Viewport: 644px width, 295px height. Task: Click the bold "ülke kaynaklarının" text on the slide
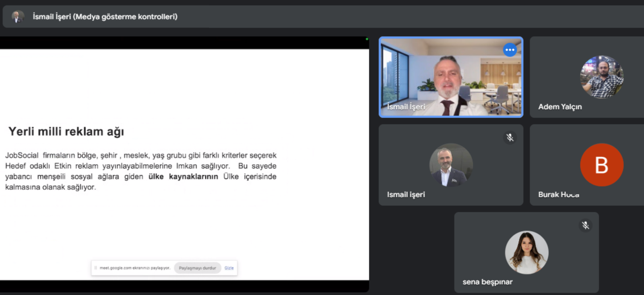tap(183, 176)
